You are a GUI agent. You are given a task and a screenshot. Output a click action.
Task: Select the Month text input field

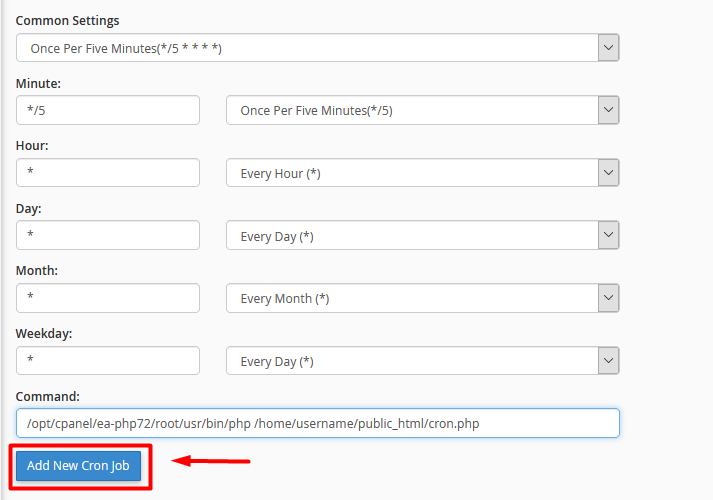pyautogui.click(x=108, y=298)
